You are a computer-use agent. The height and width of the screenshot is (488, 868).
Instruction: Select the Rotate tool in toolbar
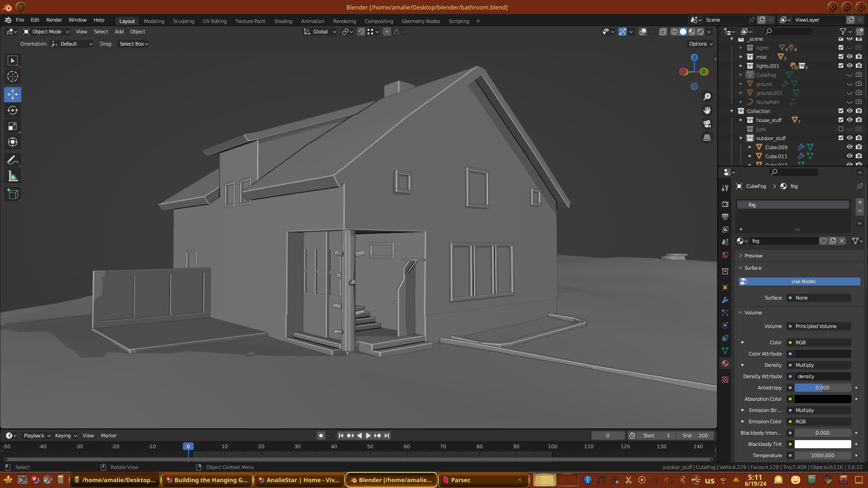tap(13, 111)
